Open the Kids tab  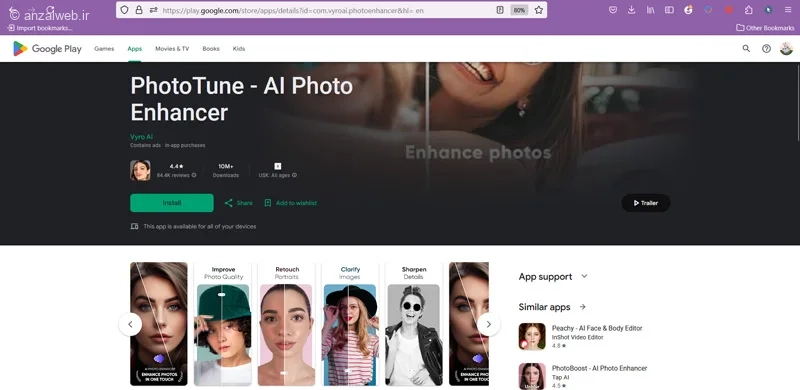[x=239, y=48]
